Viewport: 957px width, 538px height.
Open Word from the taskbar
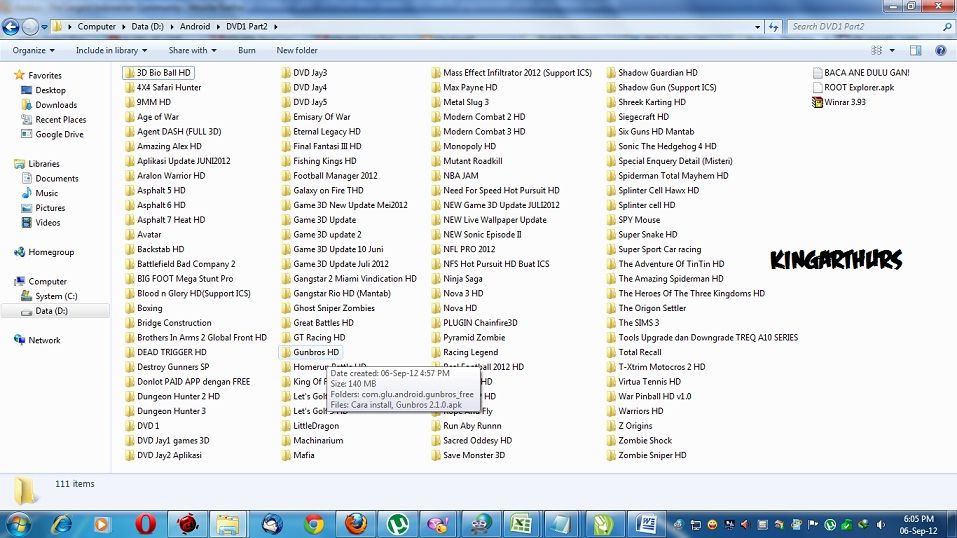(x=646, y=525)
